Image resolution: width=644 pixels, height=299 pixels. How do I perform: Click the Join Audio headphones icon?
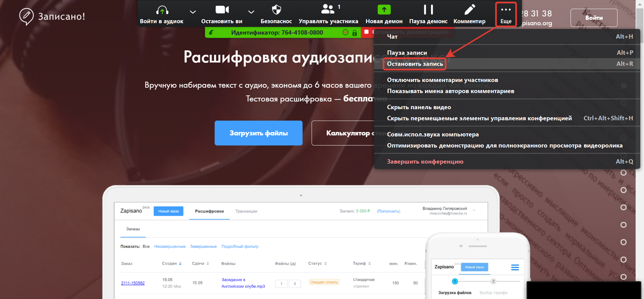coord(162,10)
